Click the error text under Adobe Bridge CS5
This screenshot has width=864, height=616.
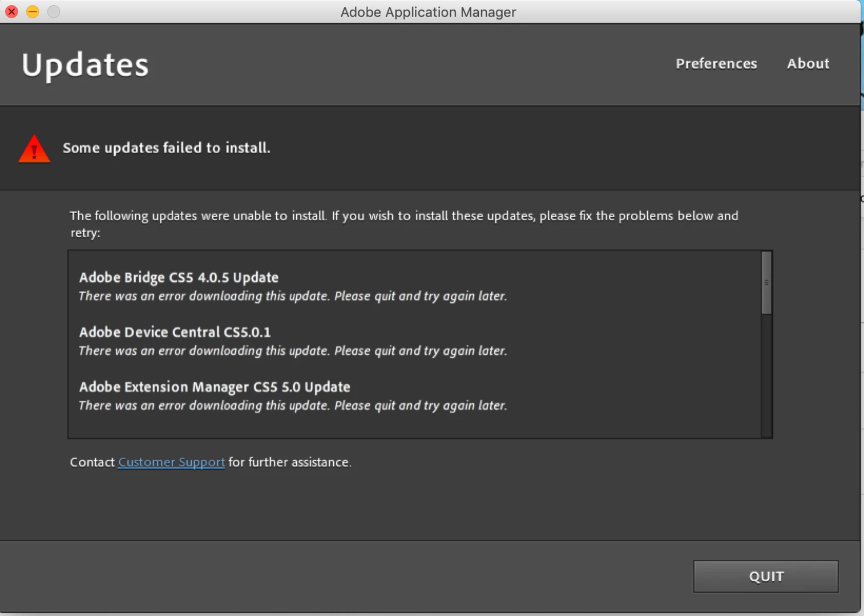(x=292, y=296)
